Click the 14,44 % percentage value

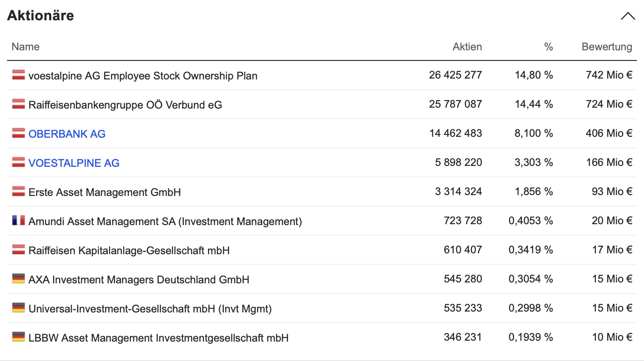[534, 104]
